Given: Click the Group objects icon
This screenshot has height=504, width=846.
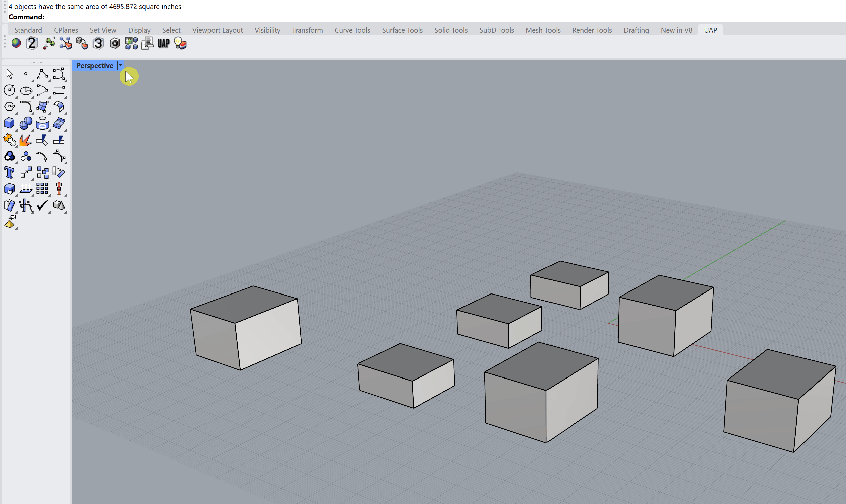Looking at the screenshot, I should tap(9, 156).
